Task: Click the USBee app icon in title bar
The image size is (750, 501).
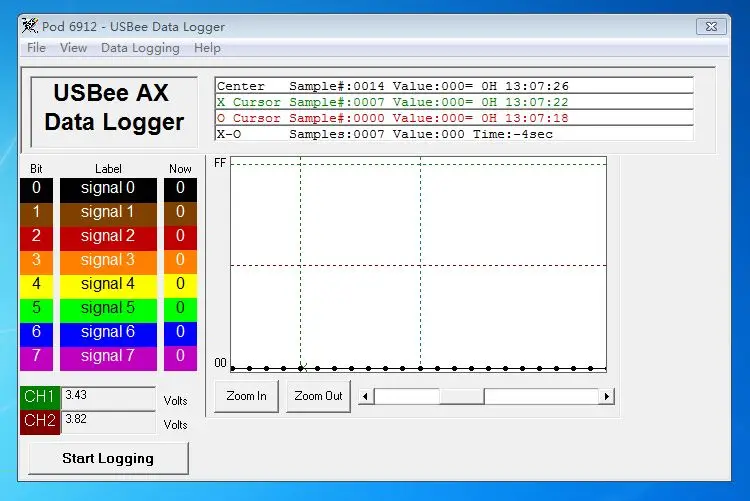Action: point(30,26)
